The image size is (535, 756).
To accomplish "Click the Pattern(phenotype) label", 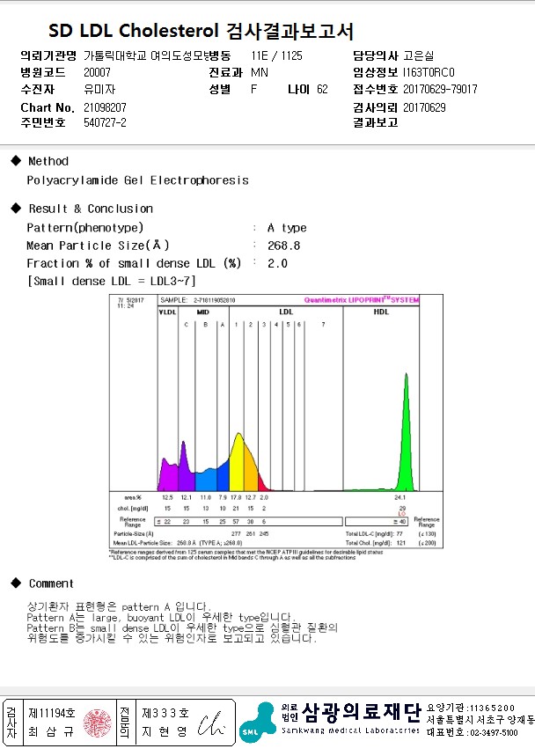I will (x=84, y=228).
